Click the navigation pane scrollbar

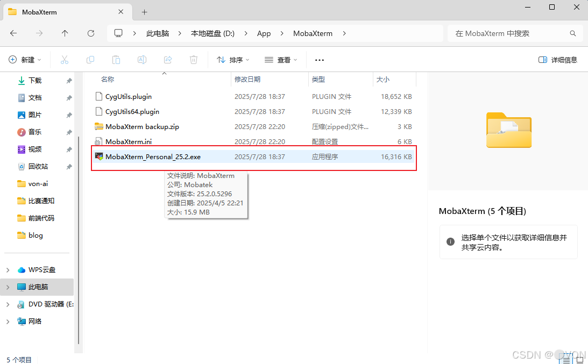click(x=79, y=240)
